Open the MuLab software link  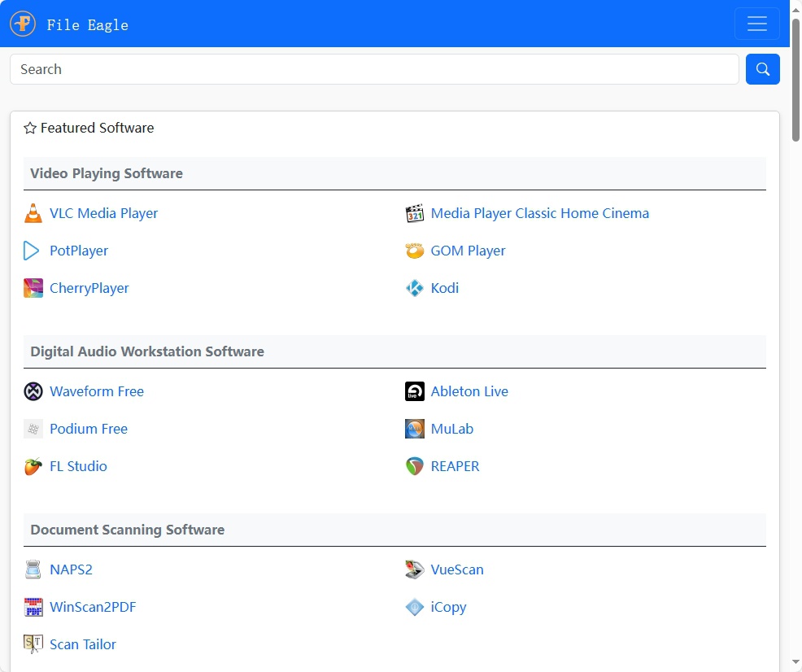(451, 429)
